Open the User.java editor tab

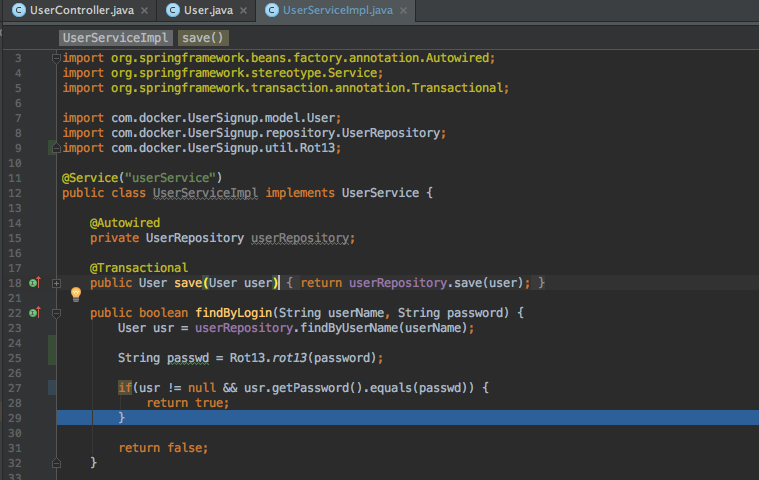[x=209, y=11]
